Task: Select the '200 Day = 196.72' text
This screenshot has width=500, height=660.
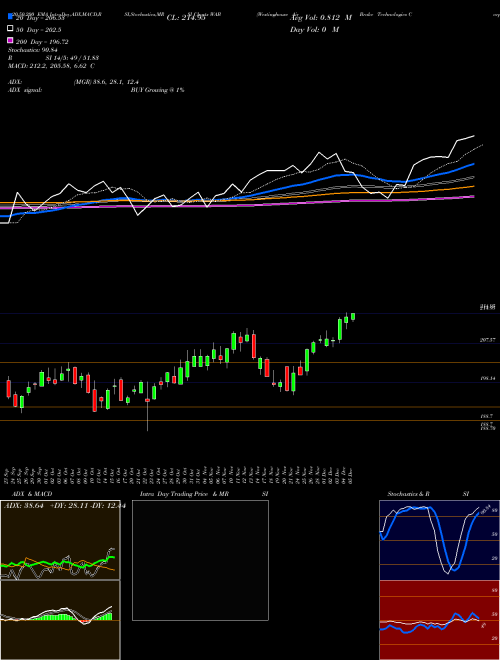Action: click(x=42, y=42)
